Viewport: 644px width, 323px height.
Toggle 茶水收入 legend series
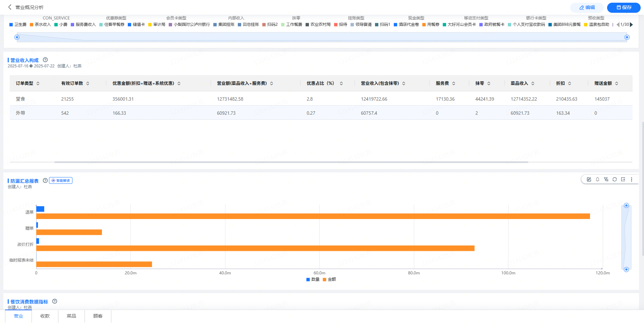point(40,24)
